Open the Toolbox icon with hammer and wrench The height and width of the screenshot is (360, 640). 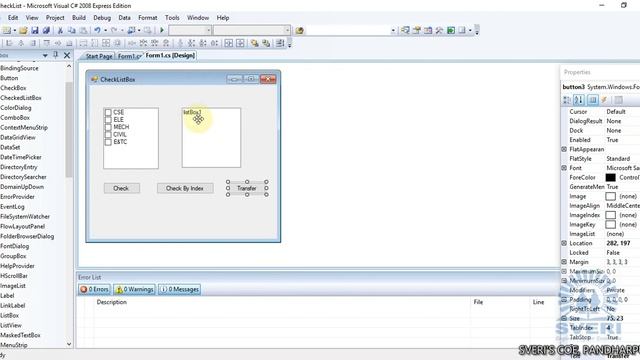(439, 30)
